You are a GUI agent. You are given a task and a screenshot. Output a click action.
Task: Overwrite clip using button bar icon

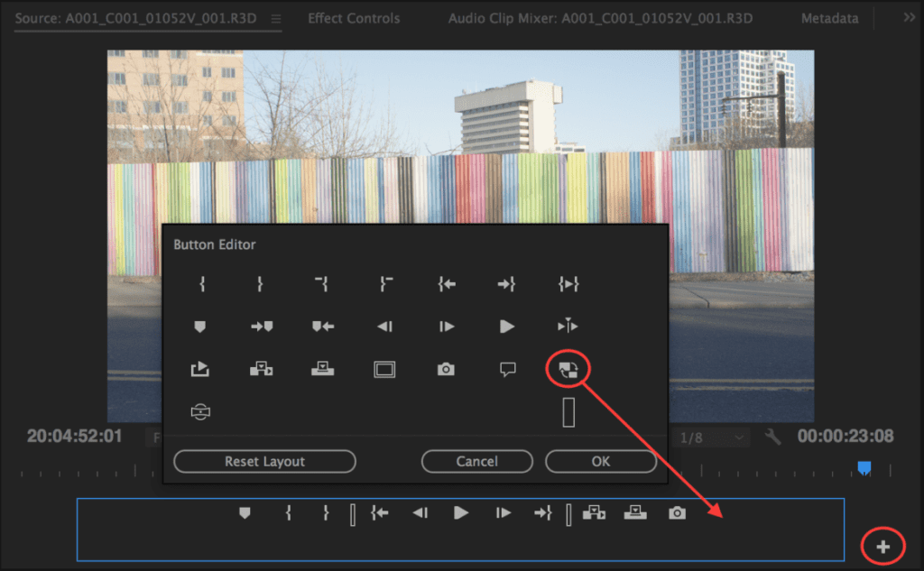tap(635, 513)
